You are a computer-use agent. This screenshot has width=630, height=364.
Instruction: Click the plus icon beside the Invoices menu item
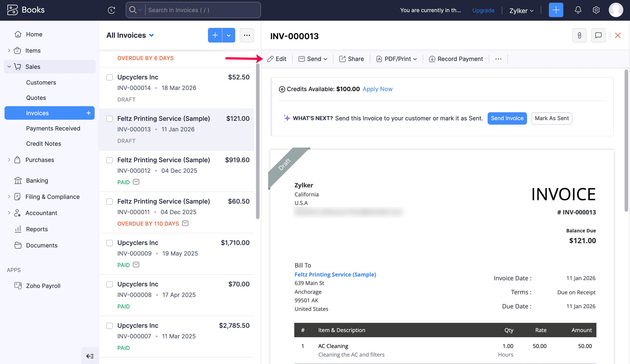click(89, 113)
